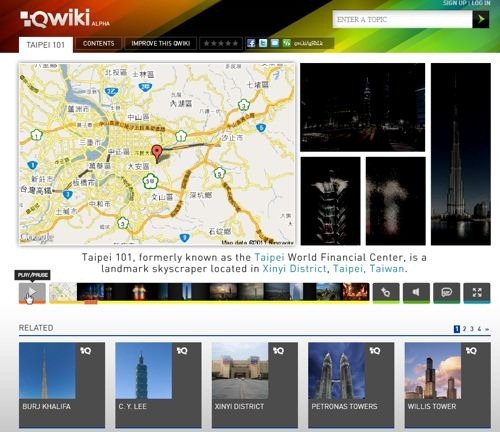This screenshot has width=500, height=432.
Task: Click the Q icon on C. Y. Lee card
Action: 182,351
